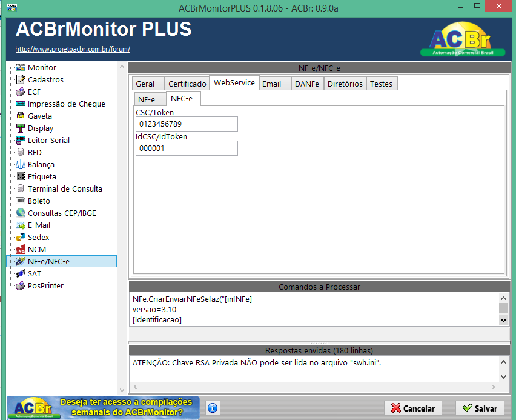Click the Salvar button
516x420 pixels.
[x=480, y=408]
